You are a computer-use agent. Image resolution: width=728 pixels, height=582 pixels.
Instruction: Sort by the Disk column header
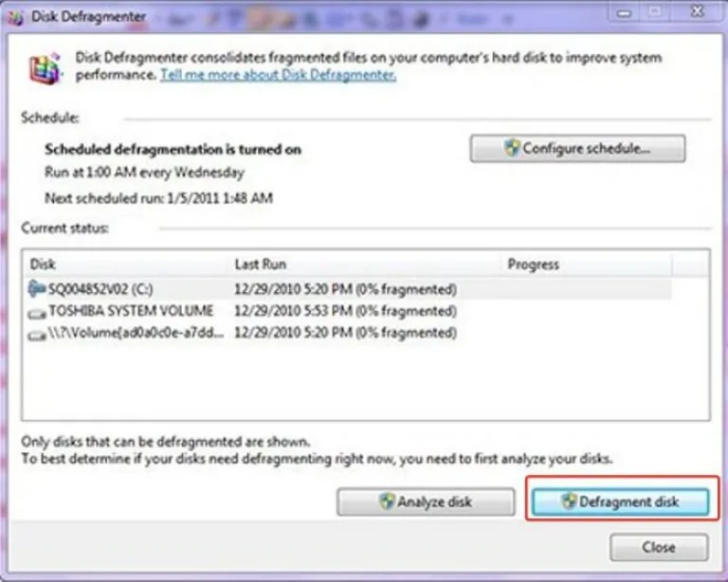[126, 264]
